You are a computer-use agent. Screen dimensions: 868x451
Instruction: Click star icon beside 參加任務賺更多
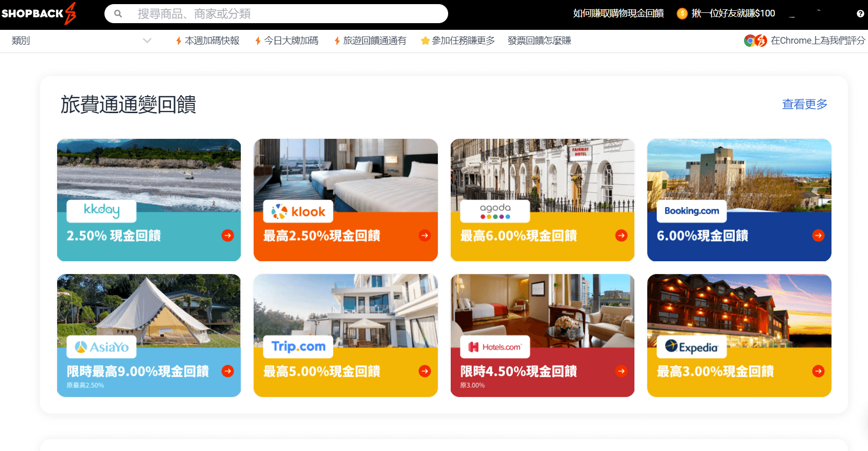tap(426, 41)
